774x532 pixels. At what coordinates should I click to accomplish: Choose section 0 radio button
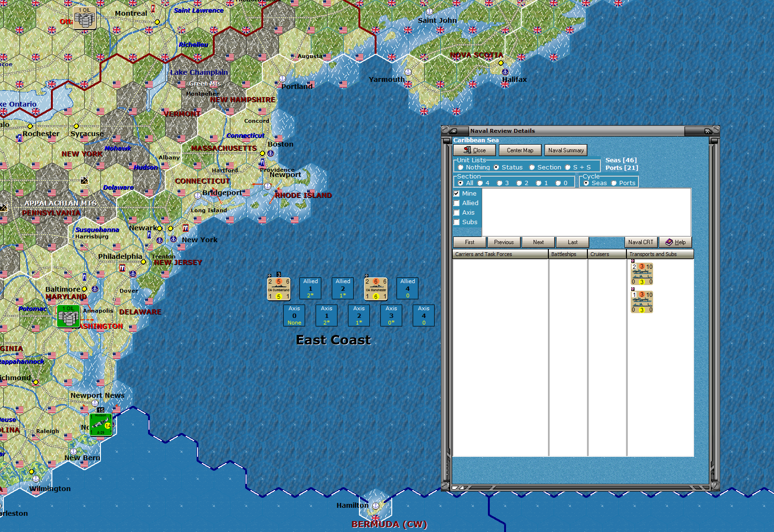562,183
